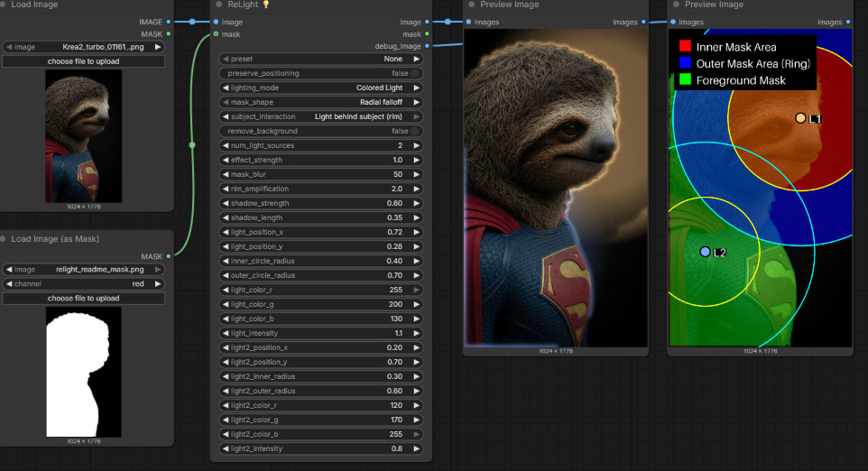Collapse the ReLight node via its title dot
This screenshot has width=868, height=471.
(219, 5)
